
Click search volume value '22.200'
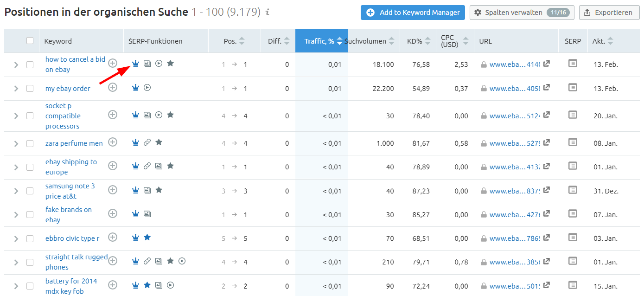pyautogui.click(x=383, y=89)
